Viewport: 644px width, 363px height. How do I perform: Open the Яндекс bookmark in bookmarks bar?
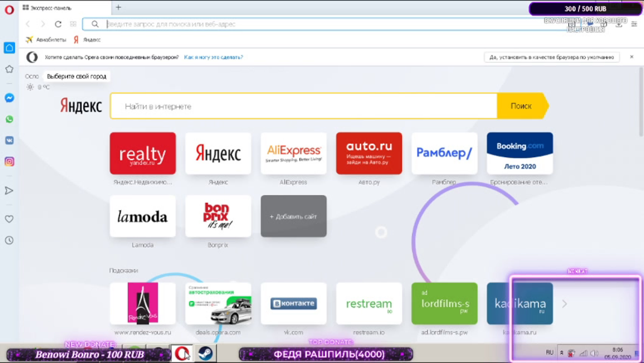pyautogui.click(x=87, y=40)
